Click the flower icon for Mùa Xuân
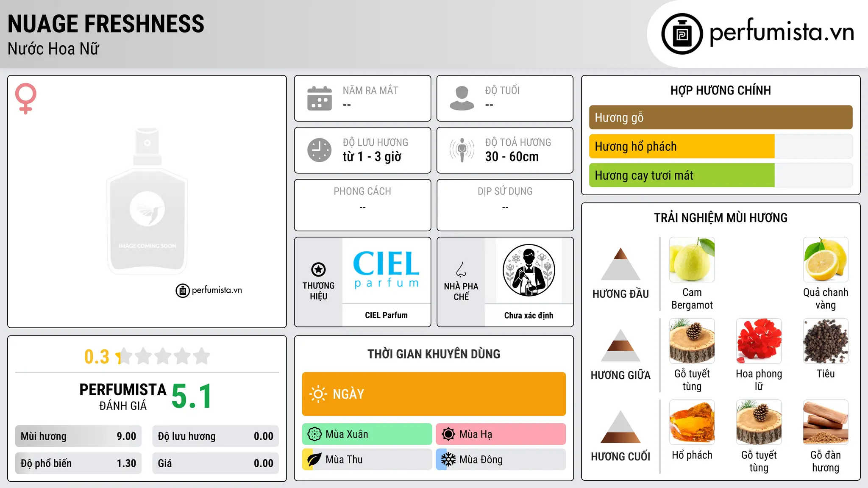The height and width of the screenshot is (488, 868). pyautogui.click(x=314, y=434)
